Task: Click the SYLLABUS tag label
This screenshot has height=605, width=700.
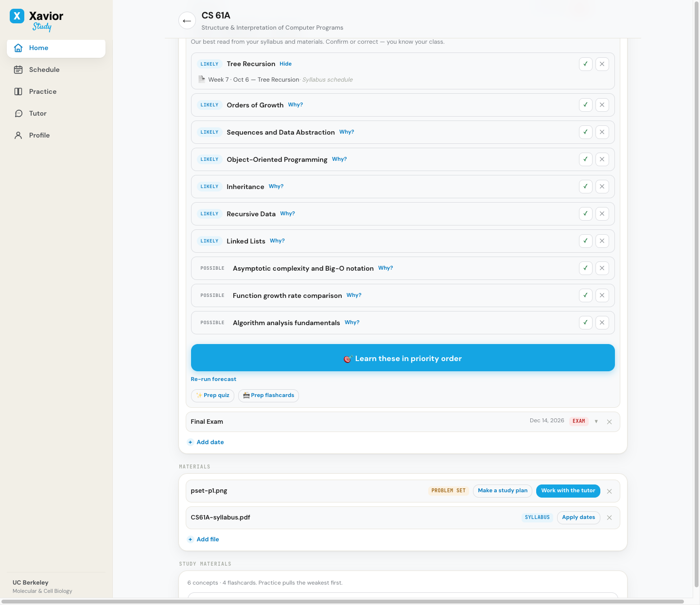Action: [537, 518]
